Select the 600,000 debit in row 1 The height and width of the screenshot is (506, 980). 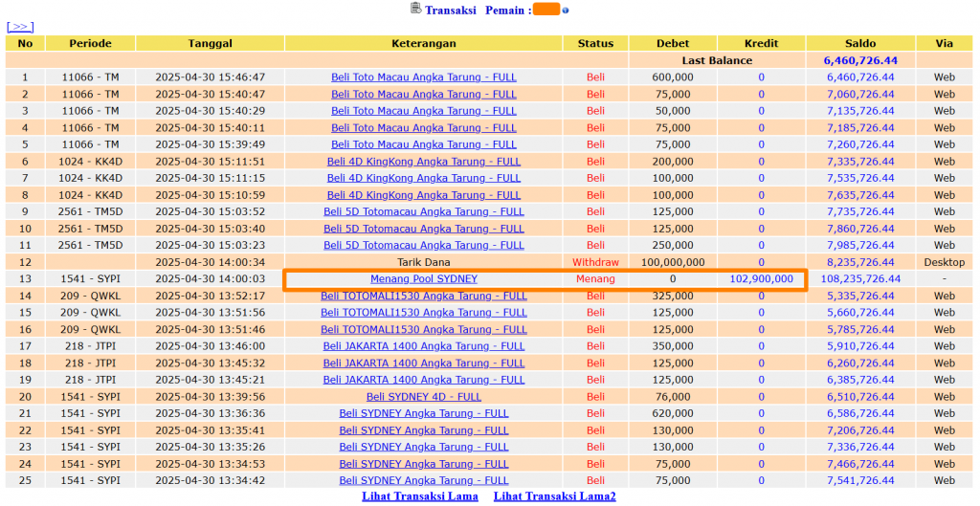[673, 77]
